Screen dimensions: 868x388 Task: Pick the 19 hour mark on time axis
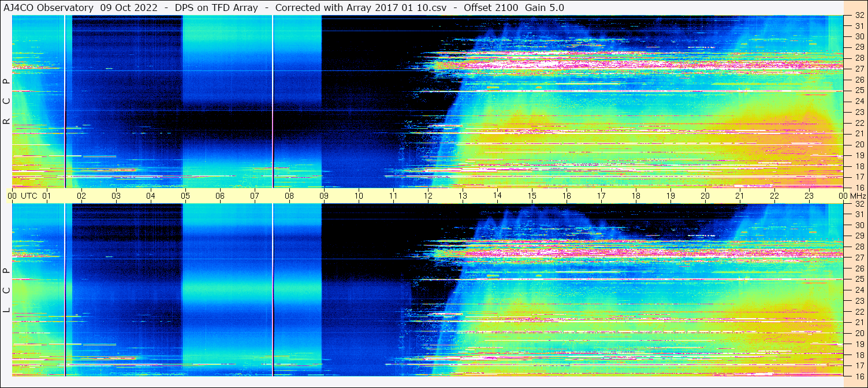(x=670, y=196)
